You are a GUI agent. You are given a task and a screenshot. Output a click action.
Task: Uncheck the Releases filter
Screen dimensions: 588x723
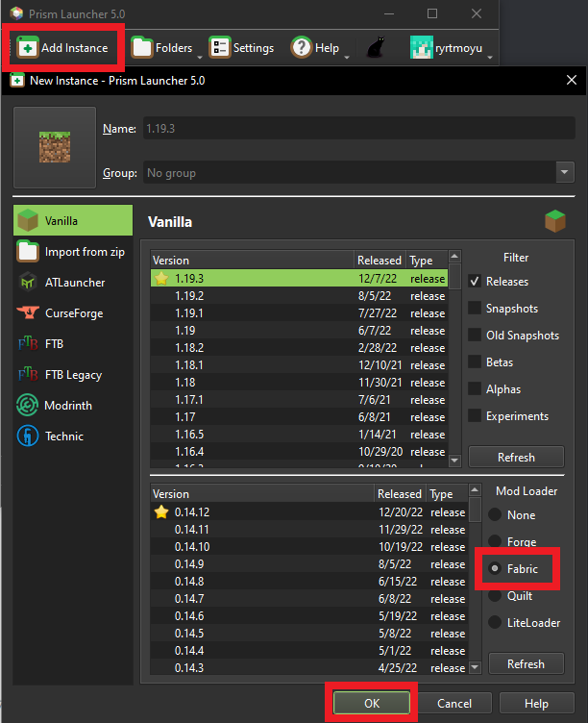pos(475,282)
